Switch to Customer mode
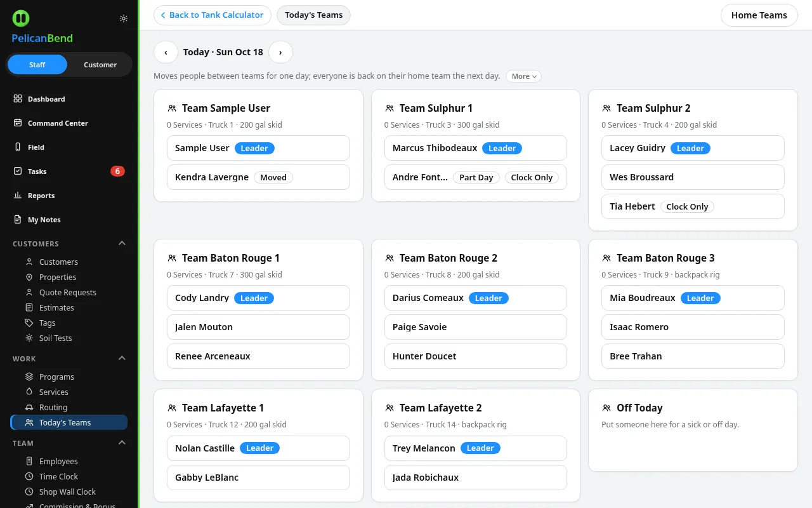 [100, 65]
